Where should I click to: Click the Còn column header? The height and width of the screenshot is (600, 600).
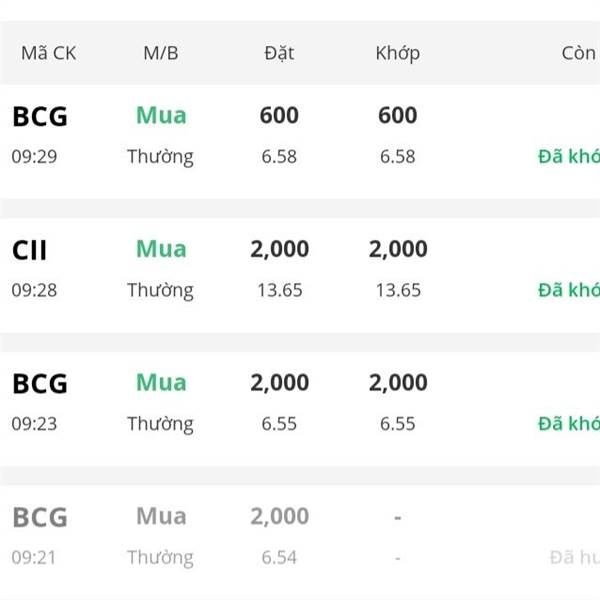[580, 53]
